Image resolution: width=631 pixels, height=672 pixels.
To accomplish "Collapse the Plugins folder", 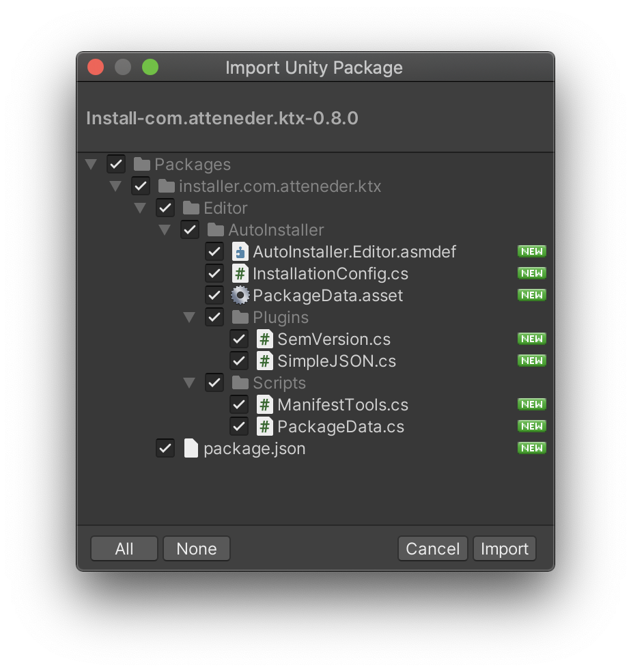I will tap(189, 317).
